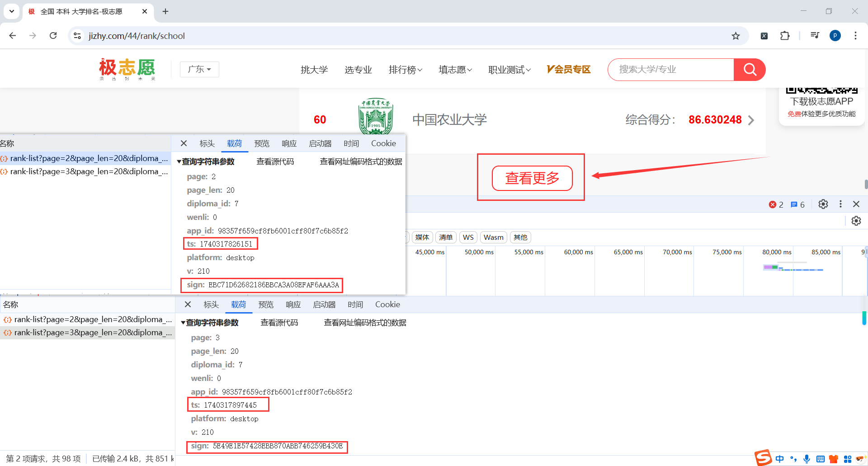Toggle the 媒体 request type filter

(422, 238)
